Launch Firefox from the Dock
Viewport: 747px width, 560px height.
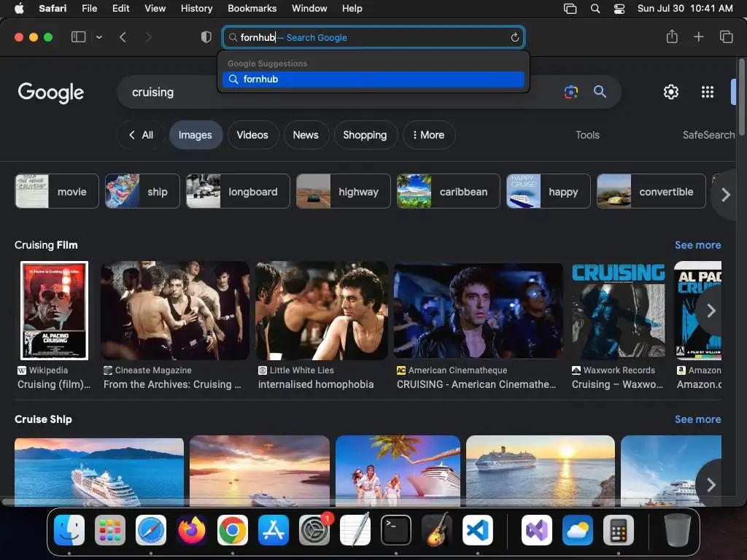(192, 530)
